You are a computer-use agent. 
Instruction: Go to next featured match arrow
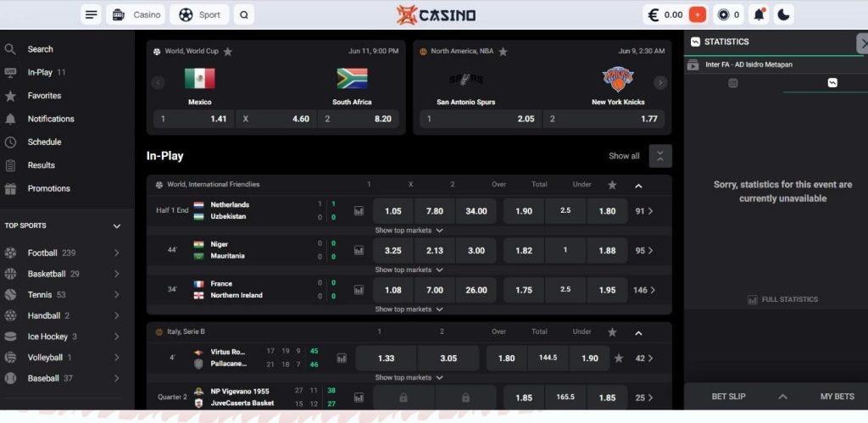pyautogui.click(x=659, y=82)
